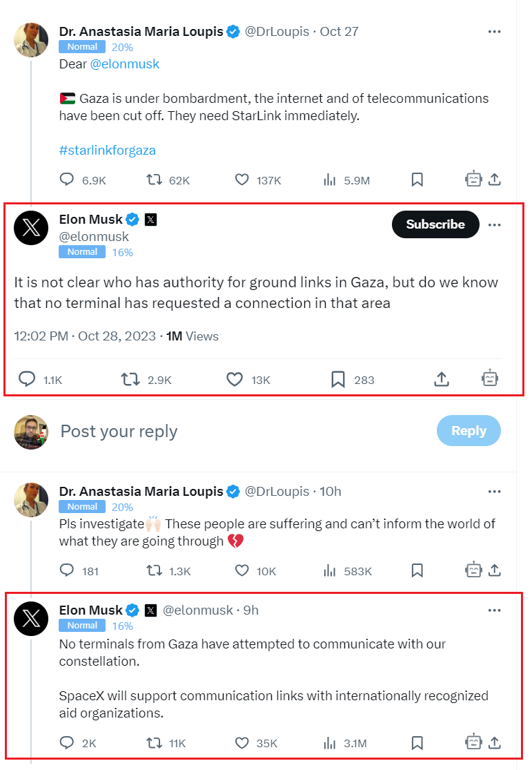This screenshot has width=532, height=770.
Task: Bookmark Elon Musk's post with 283 bookmarks
Action: [338, 379]
